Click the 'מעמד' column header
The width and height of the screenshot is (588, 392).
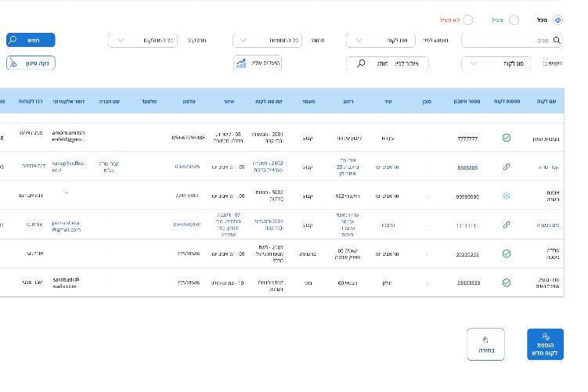click(308, 102)
